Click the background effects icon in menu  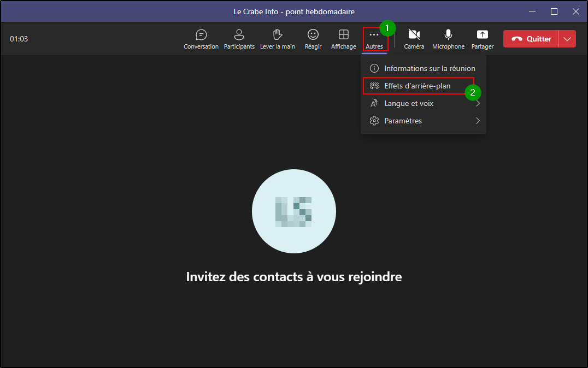[x=374, y=86]
